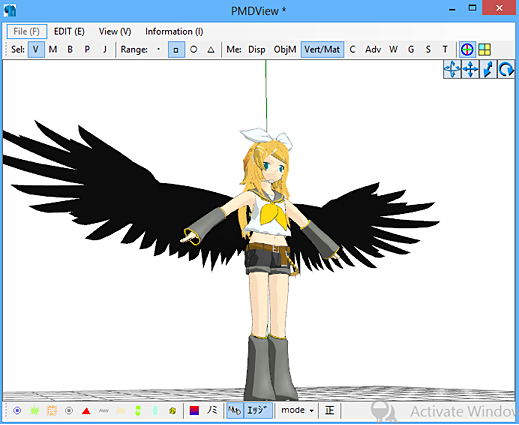Toggle material selection M button
Screen dimensions: 519x425
click(53, 50)
